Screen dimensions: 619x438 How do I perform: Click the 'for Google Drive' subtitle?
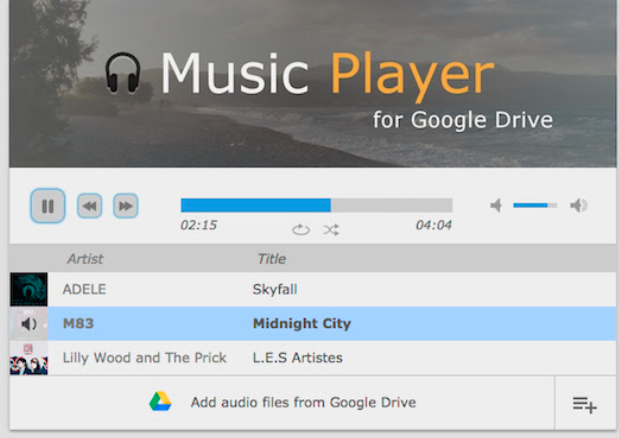pos(463,120)
